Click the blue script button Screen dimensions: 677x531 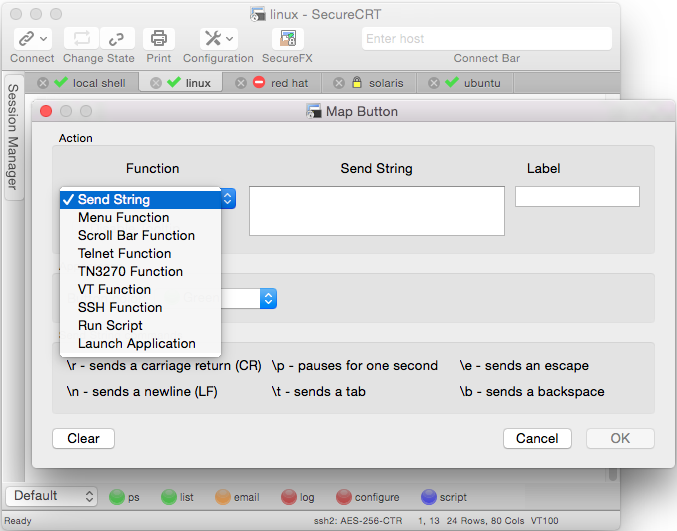click(444, 497)
